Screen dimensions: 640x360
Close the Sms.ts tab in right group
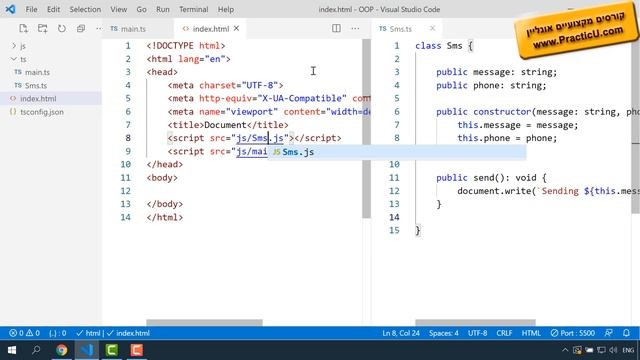(432, 29)
